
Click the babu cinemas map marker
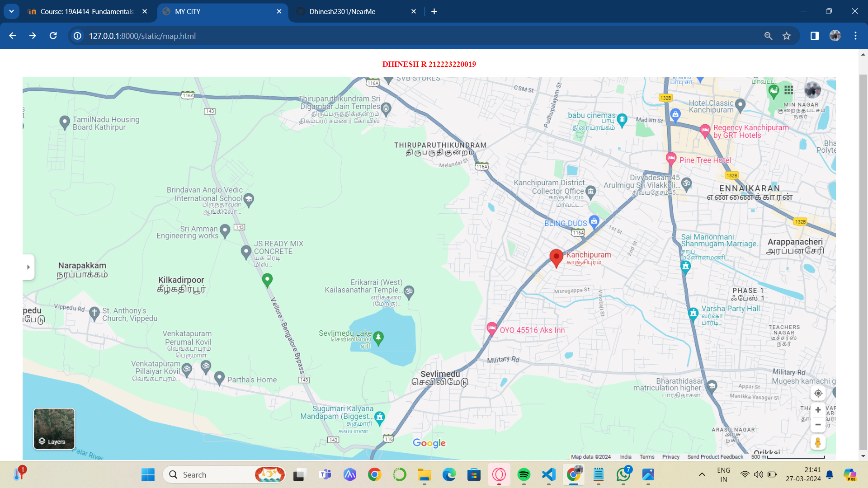tap(622, 119)
